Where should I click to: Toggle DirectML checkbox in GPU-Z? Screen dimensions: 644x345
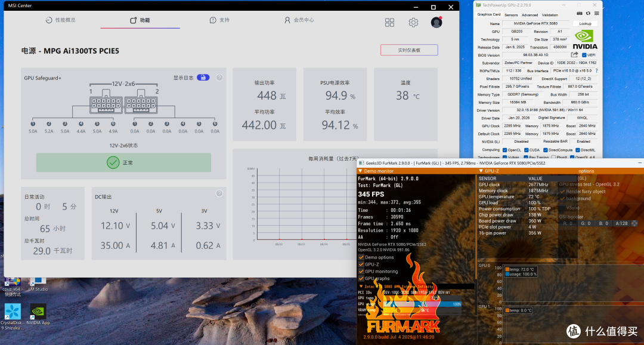[578, 150]
